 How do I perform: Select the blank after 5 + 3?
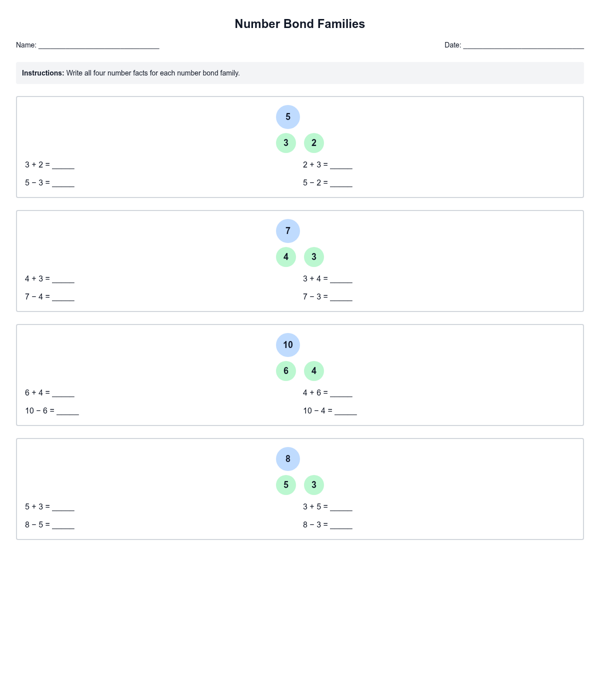click(63, 507)
